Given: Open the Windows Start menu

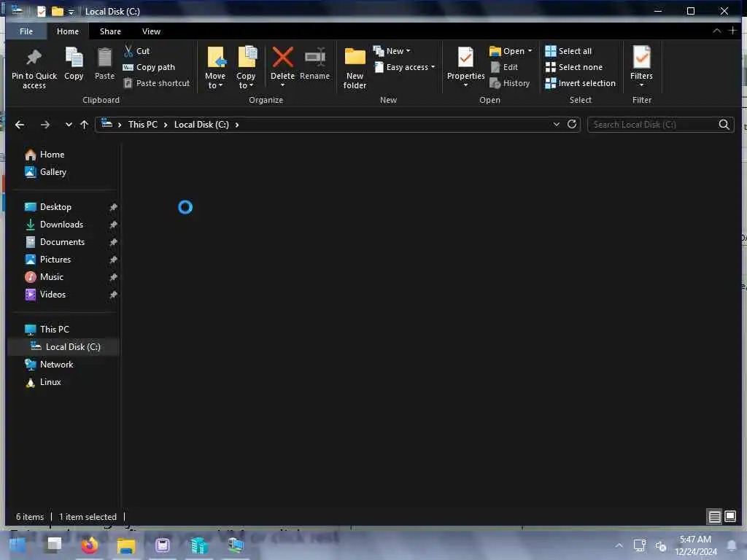Looking at the screenshot, I should coord(18,545).
